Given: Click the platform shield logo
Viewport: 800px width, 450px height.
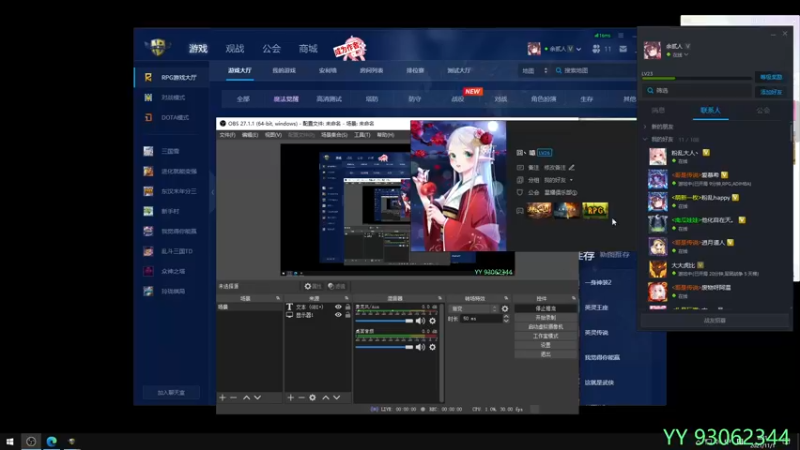Looking at the screenshot, I should (x=158, y=47).
